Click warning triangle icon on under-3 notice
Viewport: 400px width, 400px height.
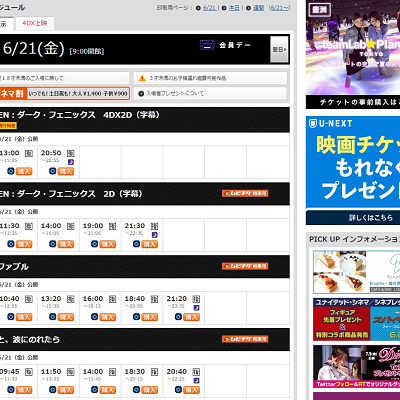point(142,78)
